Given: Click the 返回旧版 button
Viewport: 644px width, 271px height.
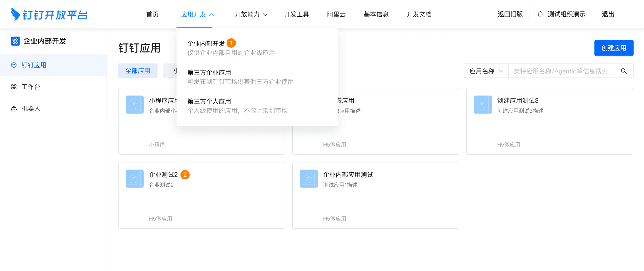Looking at the screenshot, I should click(x=510, y=14).
